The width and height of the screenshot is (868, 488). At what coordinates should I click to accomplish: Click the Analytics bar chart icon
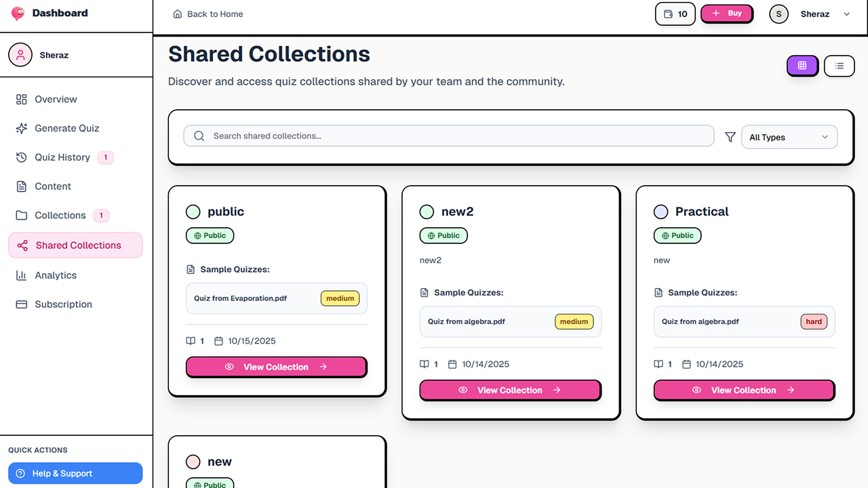[22, 275]
